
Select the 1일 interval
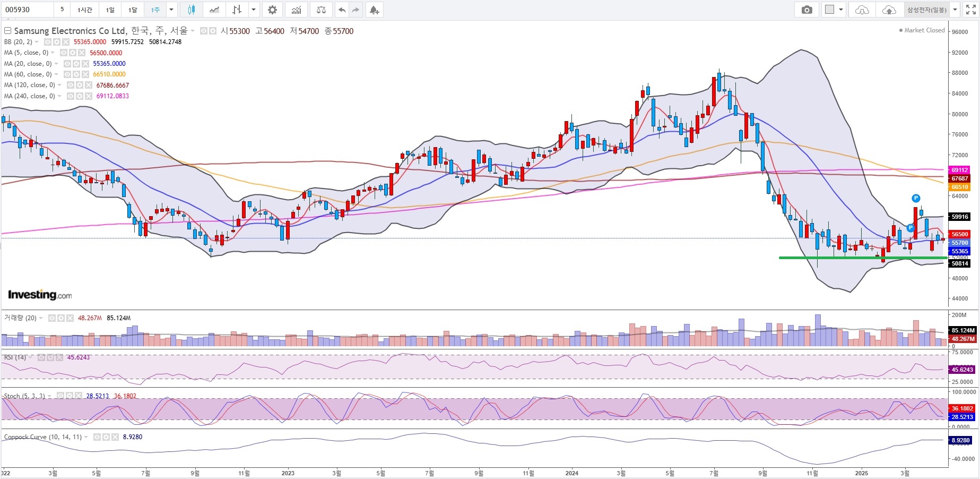(110, 10)
